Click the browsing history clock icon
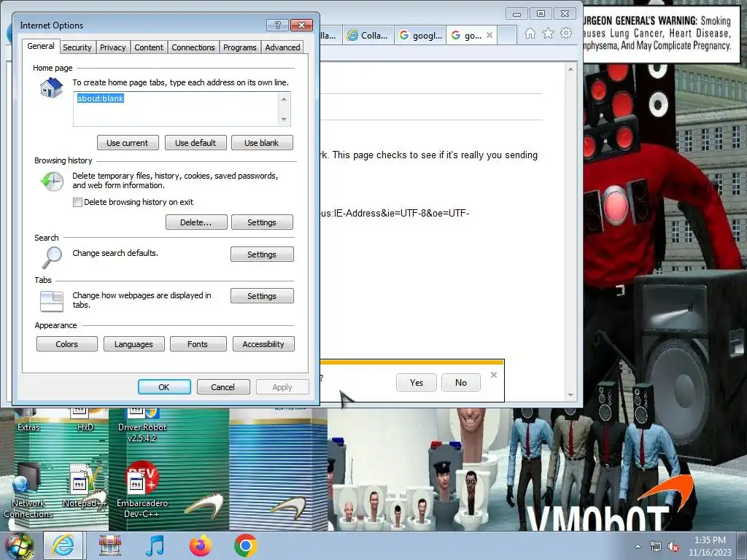This screenshot has height=560, width=747. 52,182
